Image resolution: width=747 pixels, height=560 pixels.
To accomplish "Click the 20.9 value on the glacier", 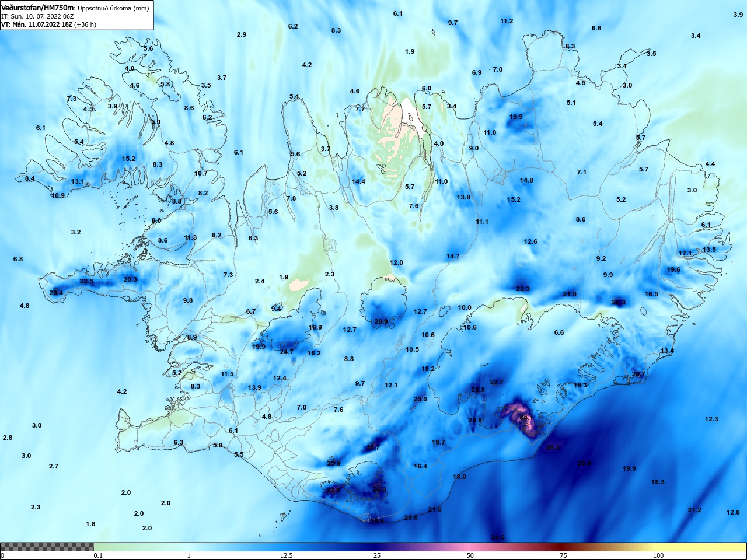I will 381,321.
